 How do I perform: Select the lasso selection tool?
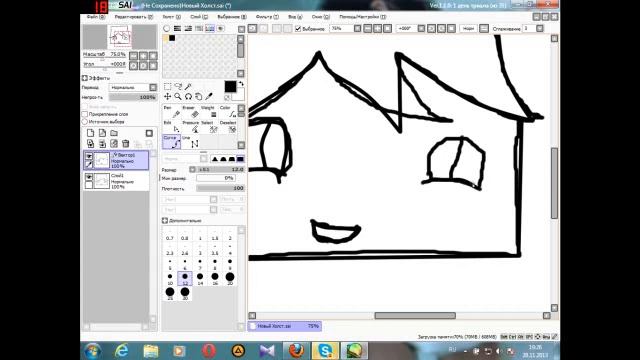coord(178,87)
